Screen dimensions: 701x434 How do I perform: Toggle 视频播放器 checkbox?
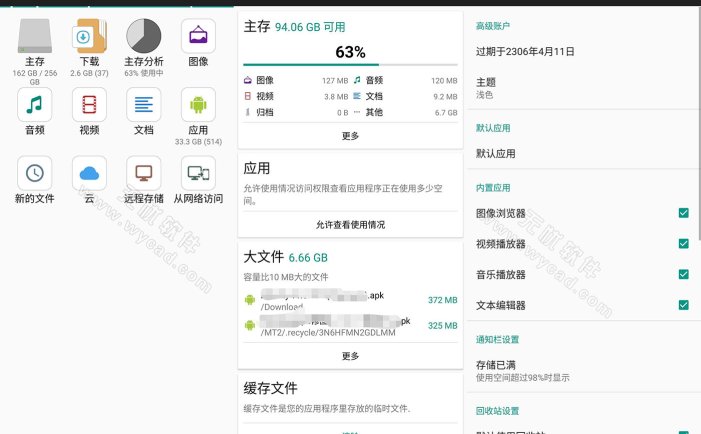pyautogui.click(x=684, y=244)
